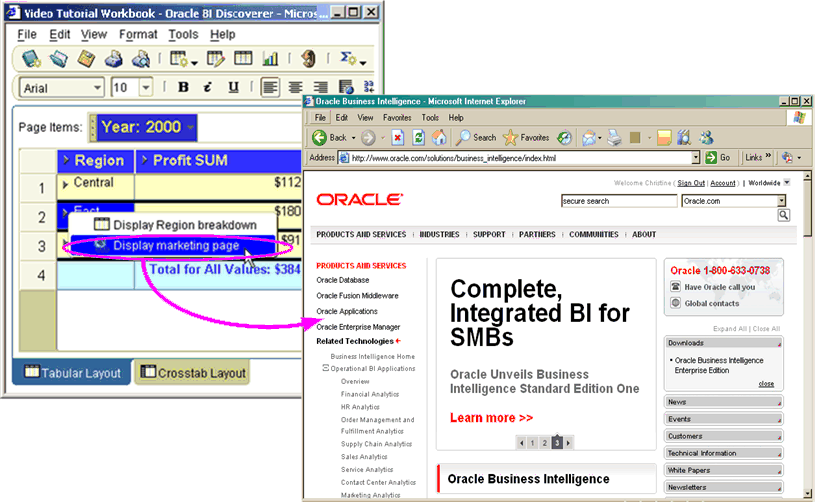Click the Oracle Database sidebar link
Viewport: 815px width, 502px height.
343,280
